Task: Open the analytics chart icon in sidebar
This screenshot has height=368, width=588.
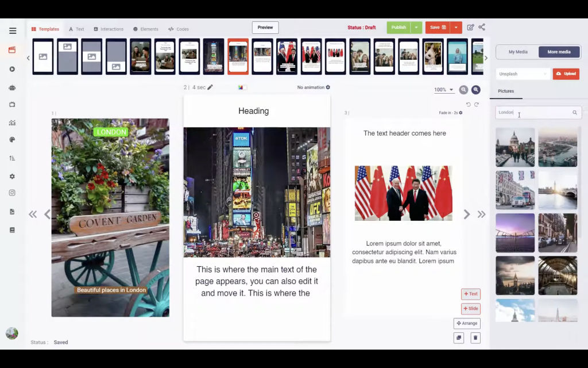Action: [x=12, y=122]
